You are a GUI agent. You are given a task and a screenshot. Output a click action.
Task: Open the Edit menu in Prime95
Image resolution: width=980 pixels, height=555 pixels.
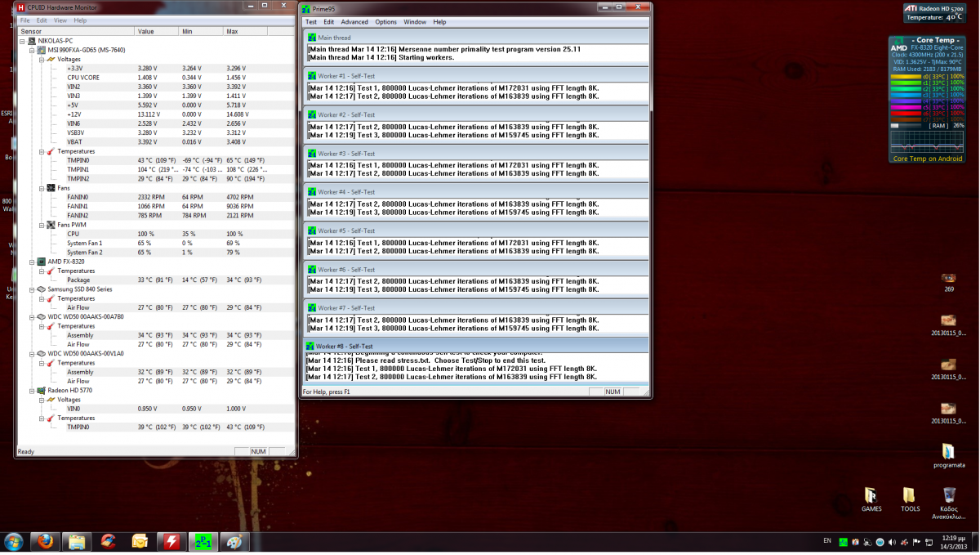(x=329, y=22)
